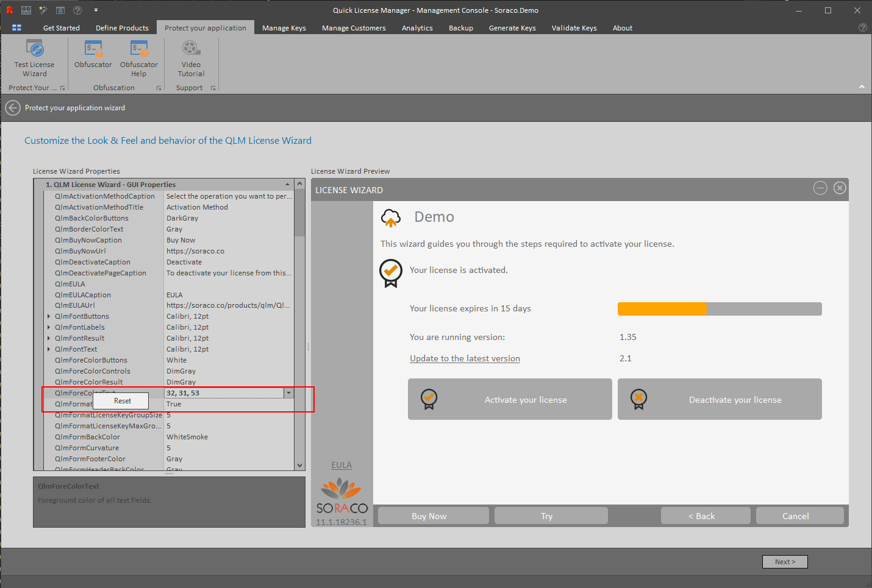Expand the QlmFontButtons property
Viewport: 872px width, 588px height.
pyautogui.click(x=49, y=316)
